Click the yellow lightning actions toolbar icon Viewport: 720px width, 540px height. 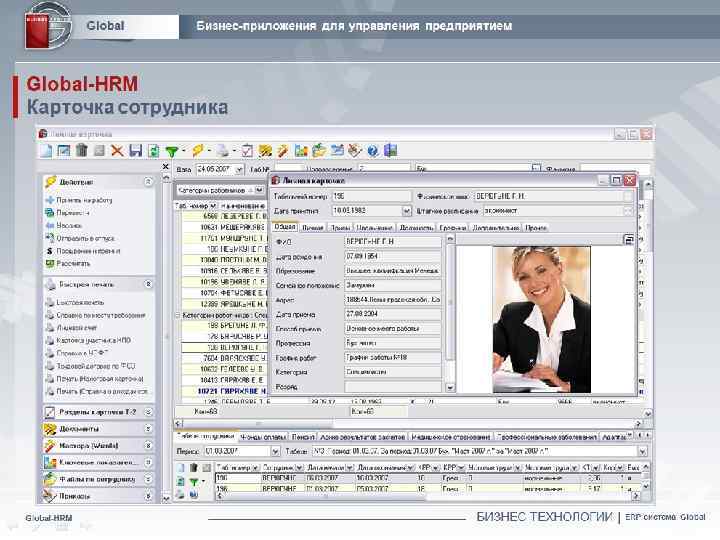198,150
